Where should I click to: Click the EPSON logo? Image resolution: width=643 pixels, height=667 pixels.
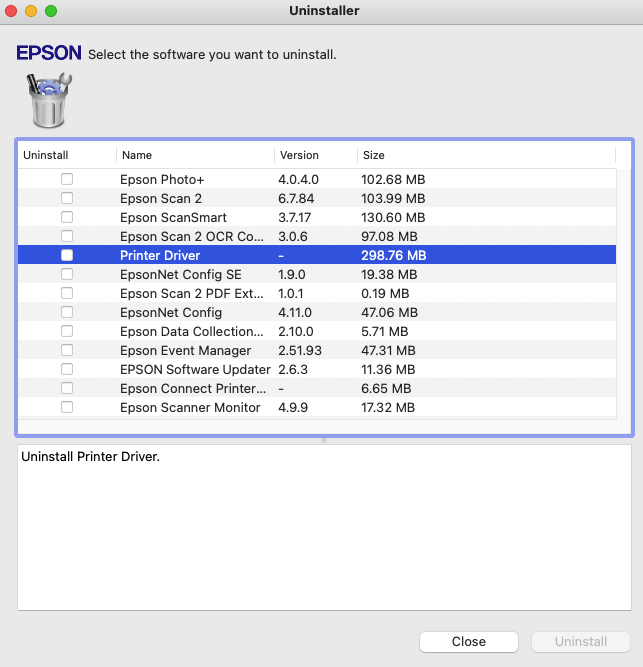(49, 53)
